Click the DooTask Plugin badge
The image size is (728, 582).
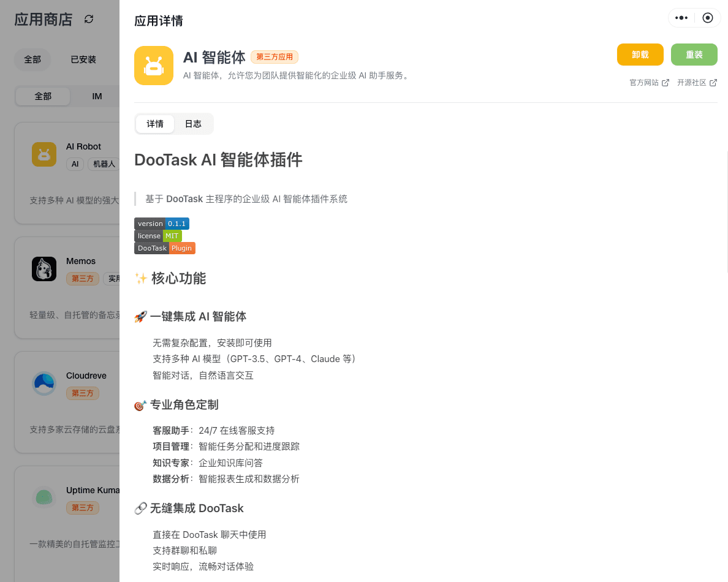pos(165,248)
